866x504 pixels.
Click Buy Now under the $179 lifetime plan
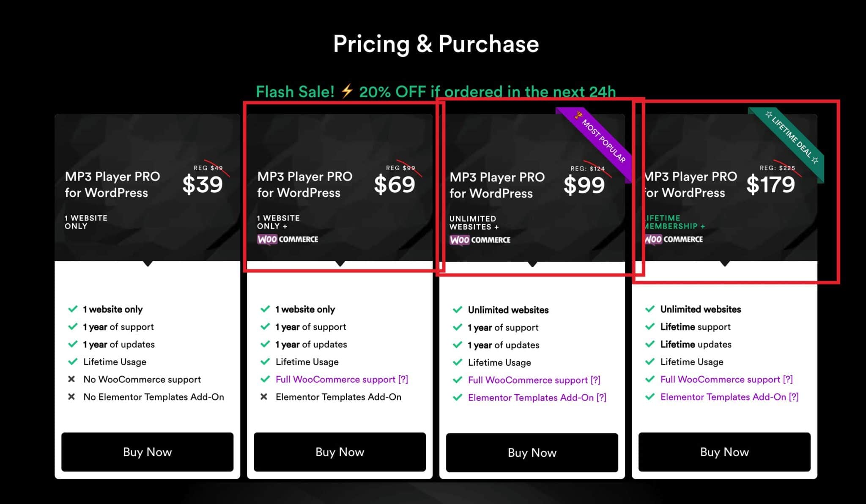point(724,452)
